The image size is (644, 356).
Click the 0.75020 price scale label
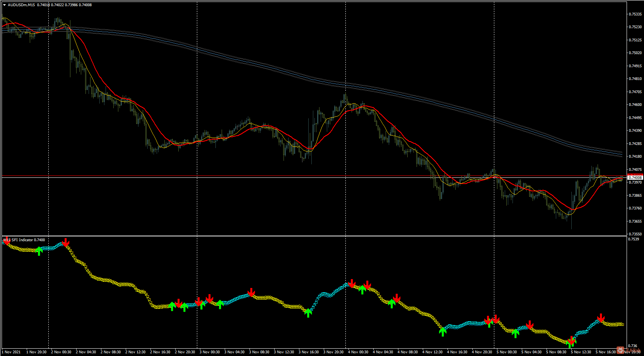[635, 53]
